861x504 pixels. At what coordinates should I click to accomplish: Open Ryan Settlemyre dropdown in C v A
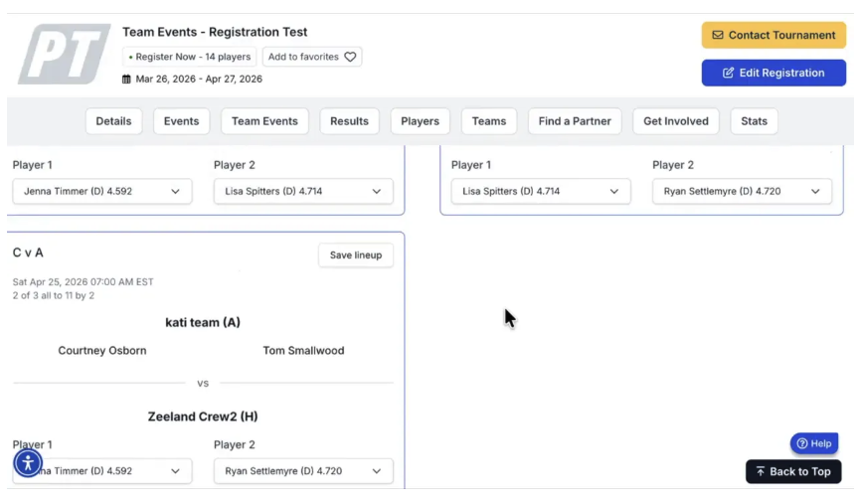303,471
